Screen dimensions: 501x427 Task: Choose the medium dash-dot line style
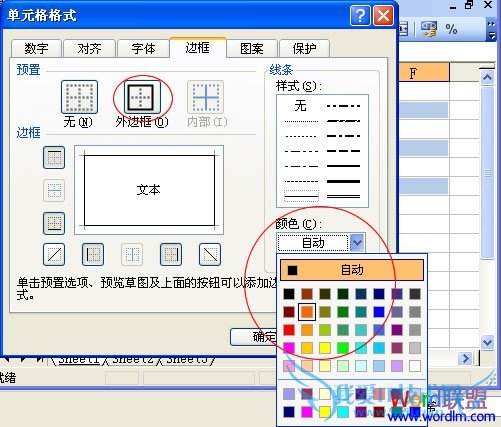point(344,136)
